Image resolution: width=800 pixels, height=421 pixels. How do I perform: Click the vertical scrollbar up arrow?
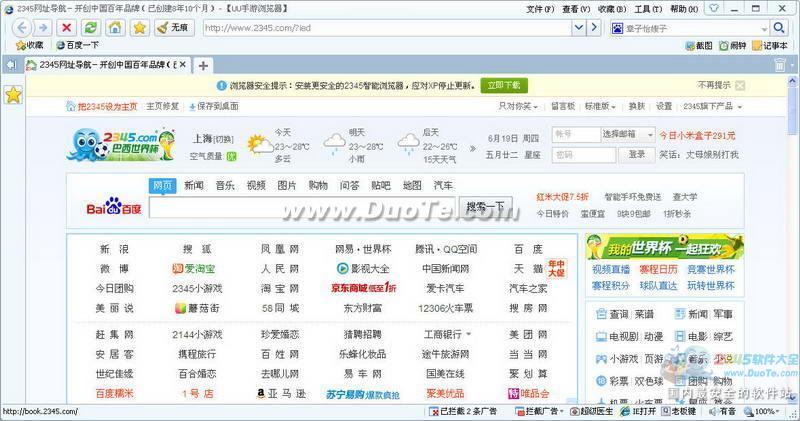[x=792, y=81]
